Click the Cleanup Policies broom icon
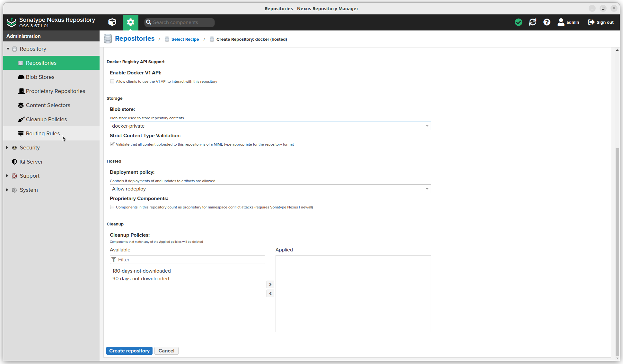Viewport: 623px width, 364px height. click(x=21, y=119)
